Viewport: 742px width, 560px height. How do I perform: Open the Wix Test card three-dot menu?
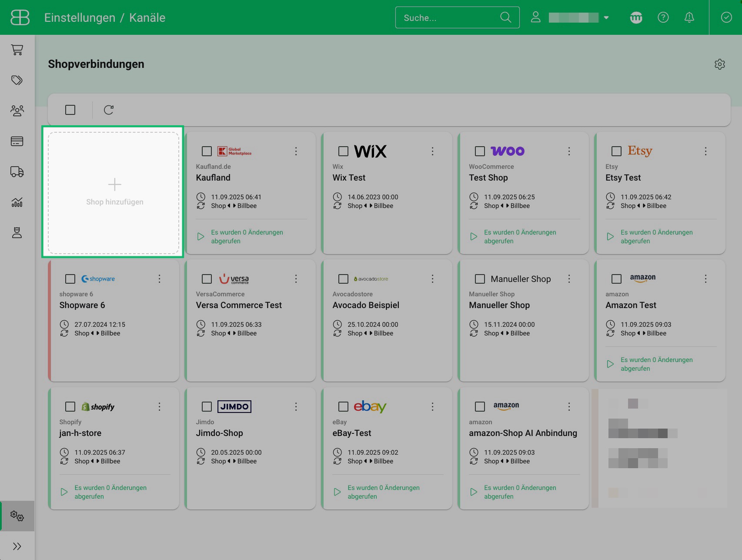click(x=432, y=151)
